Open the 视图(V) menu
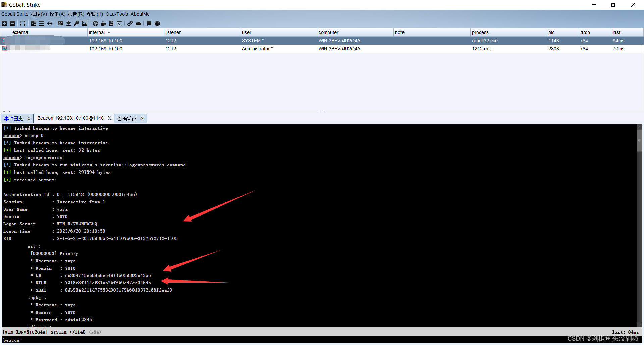 coord(39,14)
